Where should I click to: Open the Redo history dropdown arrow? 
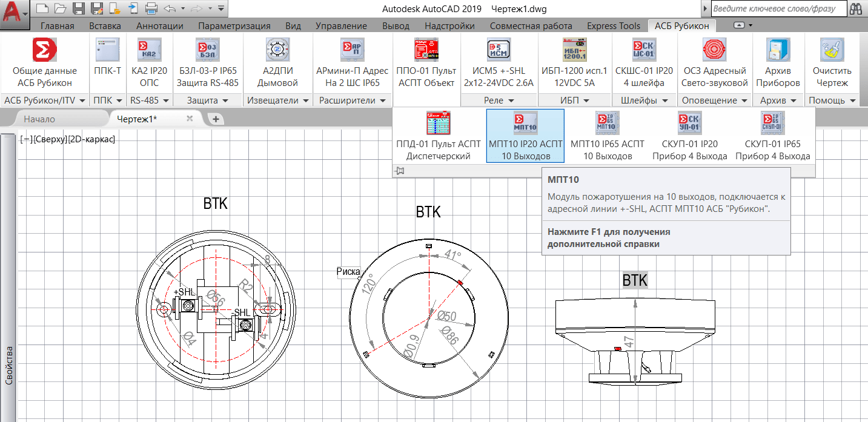pyautogui.click(x=210, y=8)
